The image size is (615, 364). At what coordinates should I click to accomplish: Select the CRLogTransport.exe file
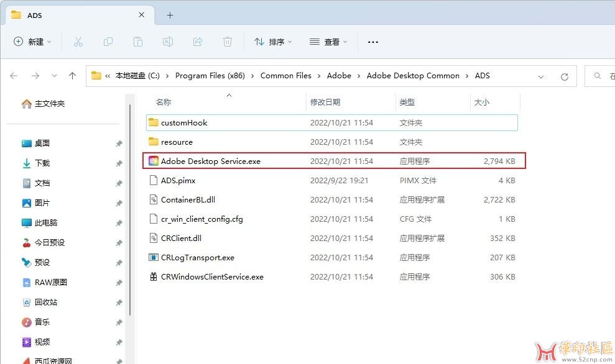(332, 257)
